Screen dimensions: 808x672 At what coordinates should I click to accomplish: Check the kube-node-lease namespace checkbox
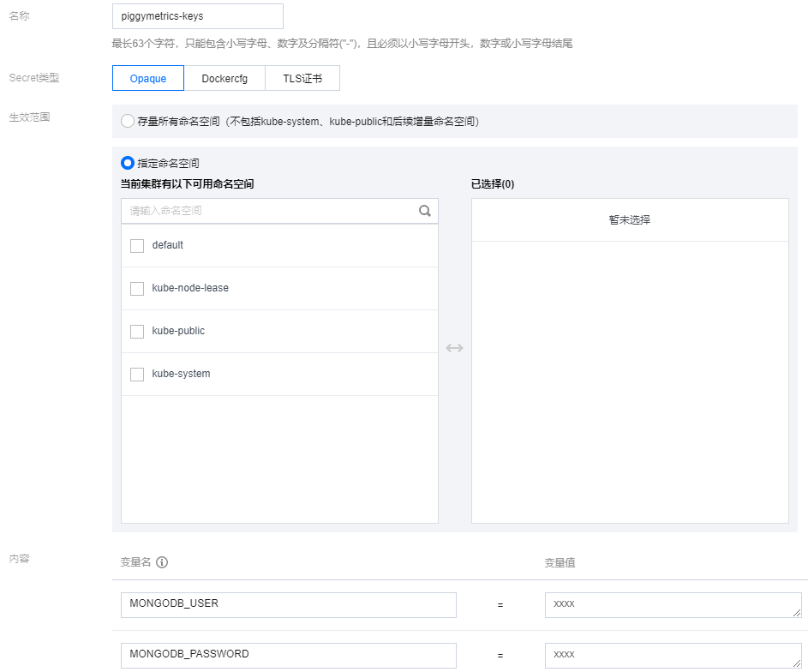137,289
